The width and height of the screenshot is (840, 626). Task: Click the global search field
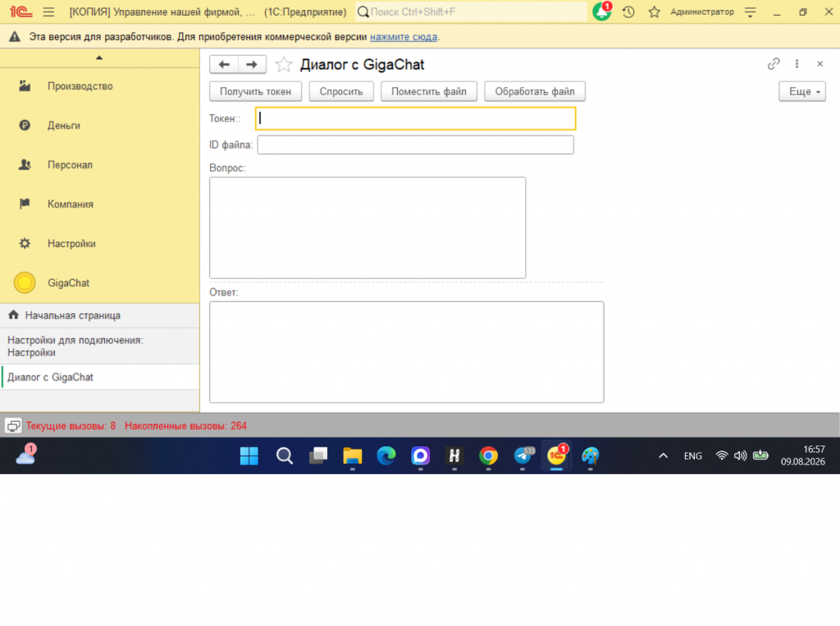(x=472, y=11)
